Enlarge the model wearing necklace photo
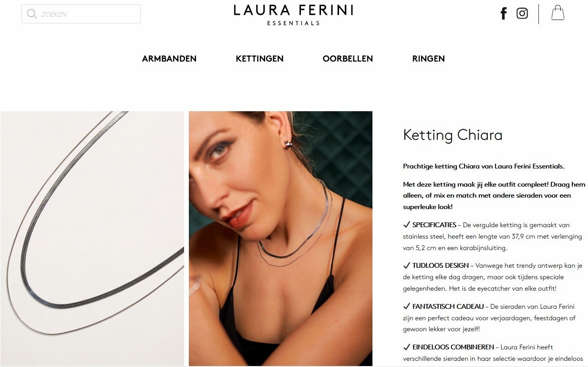This screenshot has width=588, height=367. click(280, 239)
